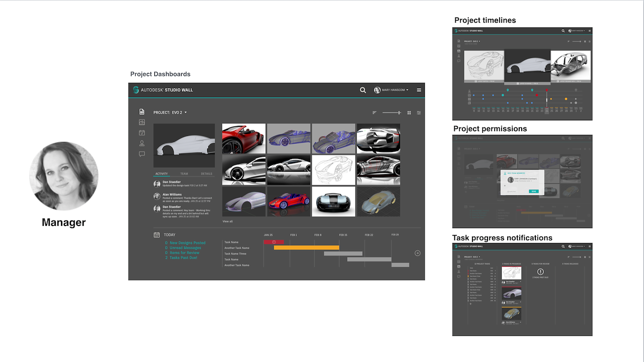Click the View all link below thumbnails
This screenshot has width=644, height=362.
(228, 222)
